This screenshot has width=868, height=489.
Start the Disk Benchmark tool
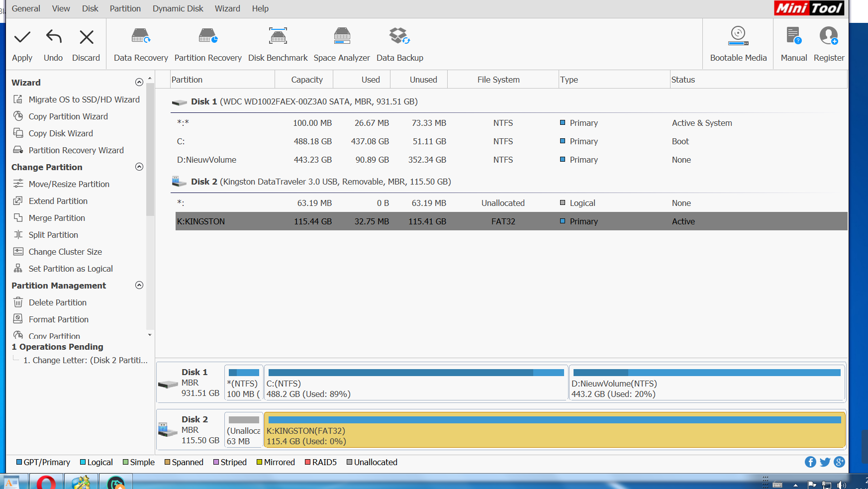[278, 36]
